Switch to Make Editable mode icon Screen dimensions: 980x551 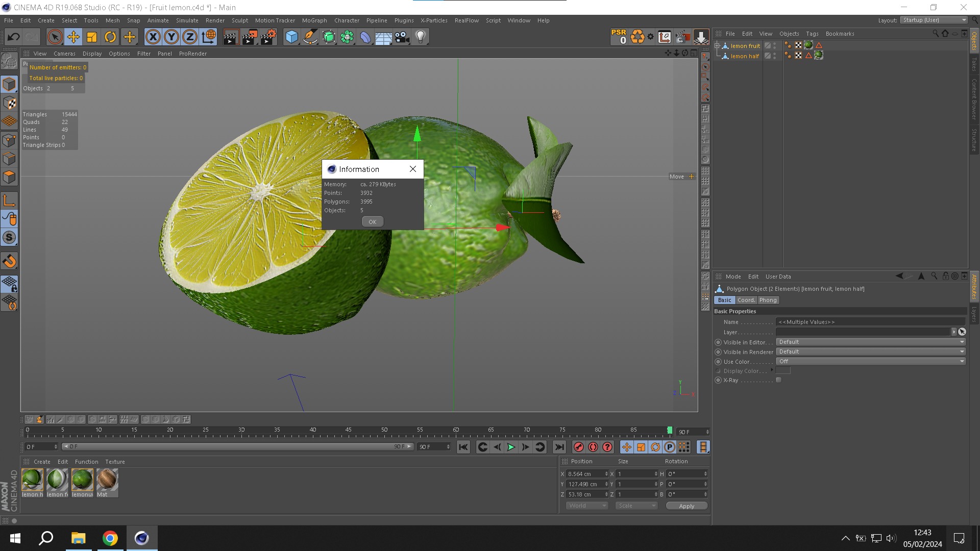point(9,61)
